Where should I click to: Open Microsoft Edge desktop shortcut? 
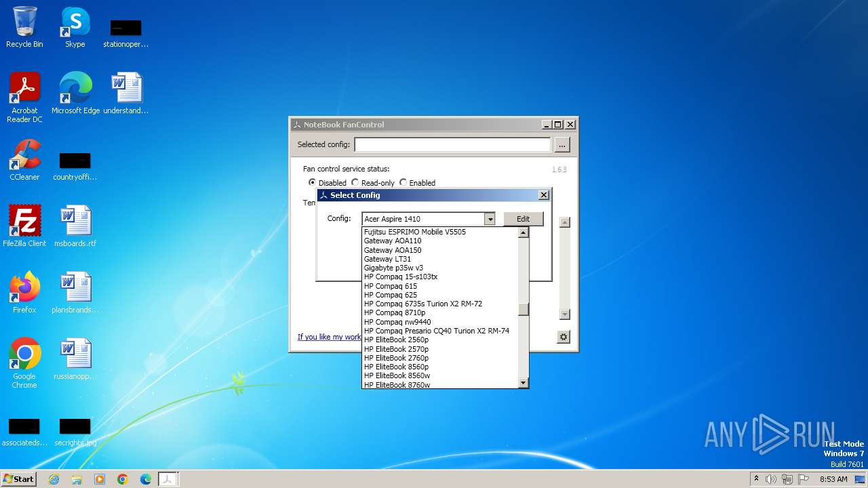(75, 94)
